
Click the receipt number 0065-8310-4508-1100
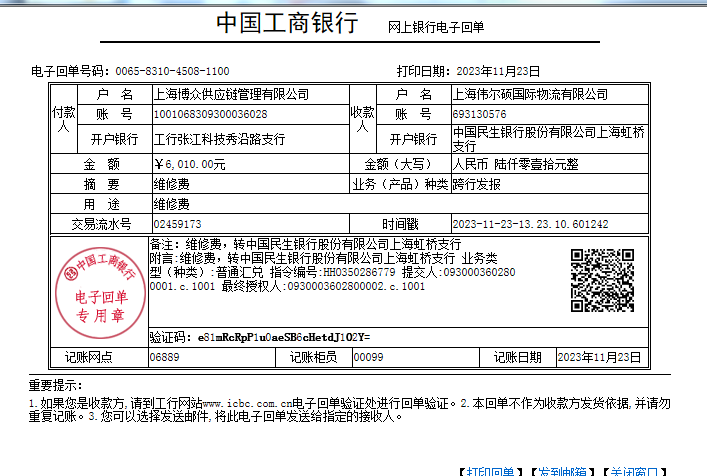(x=172, y=71)
